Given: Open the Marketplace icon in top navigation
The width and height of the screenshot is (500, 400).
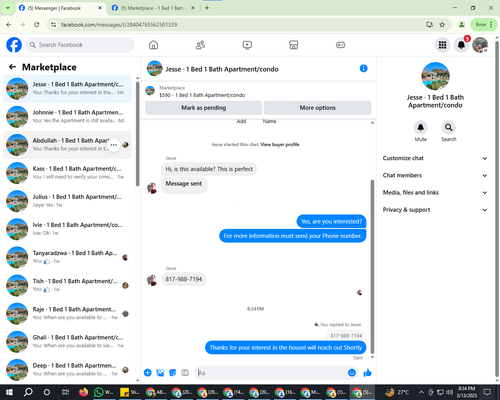Looking at the screenshot, I should point(294,45).
